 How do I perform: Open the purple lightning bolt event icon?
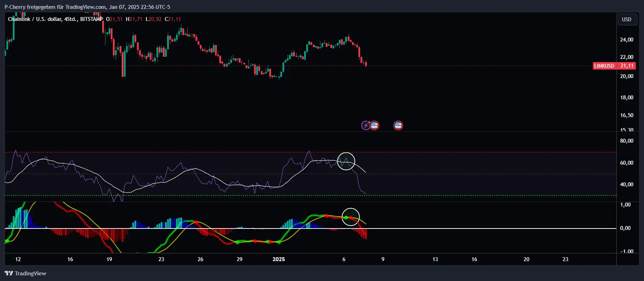point(365,125)
